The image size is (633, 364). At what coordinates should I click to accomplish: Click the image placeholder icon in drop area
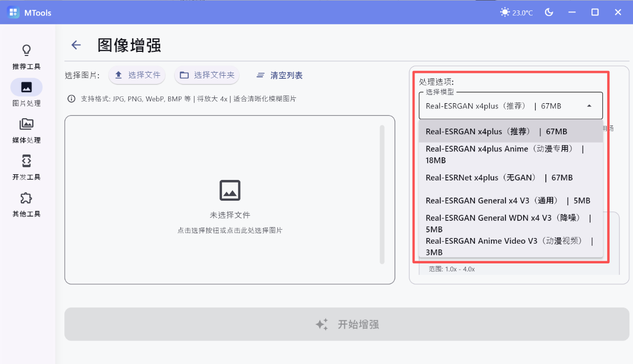click(230, 190)
